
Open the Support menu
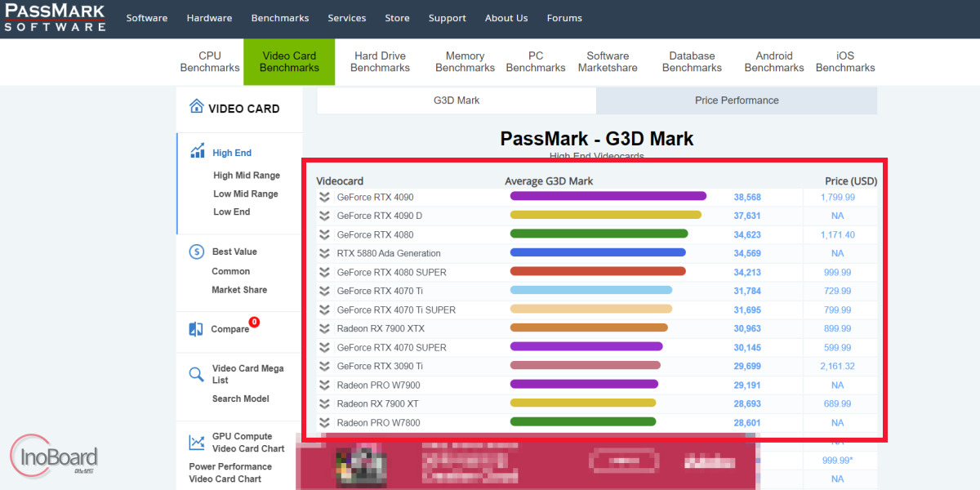coord(448,18)
